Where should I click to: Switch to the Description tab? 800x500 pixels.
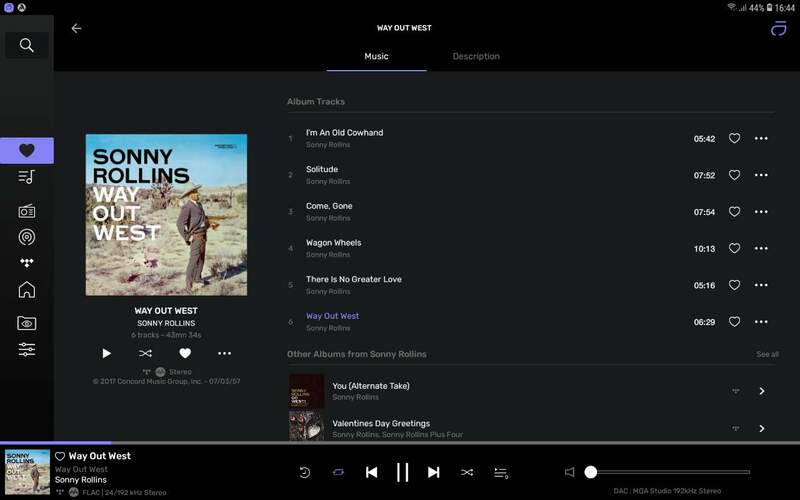tap(476, 56)
